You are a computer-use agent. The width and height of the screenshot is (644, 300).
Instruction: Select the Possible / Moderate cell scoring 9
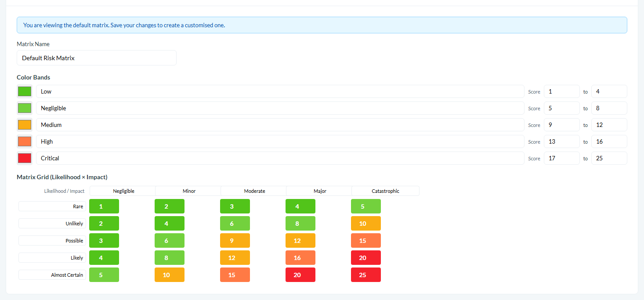(235, 241)
